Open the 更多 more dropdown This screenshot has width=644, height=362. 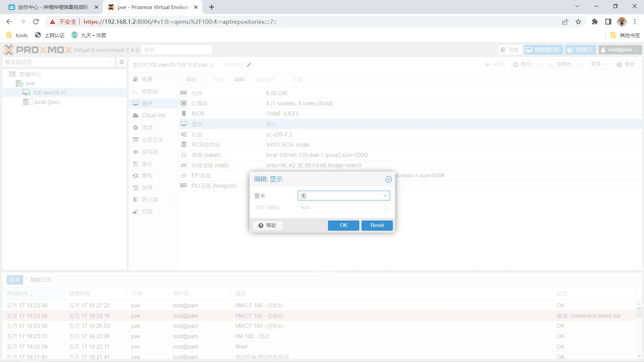(599, 64)
